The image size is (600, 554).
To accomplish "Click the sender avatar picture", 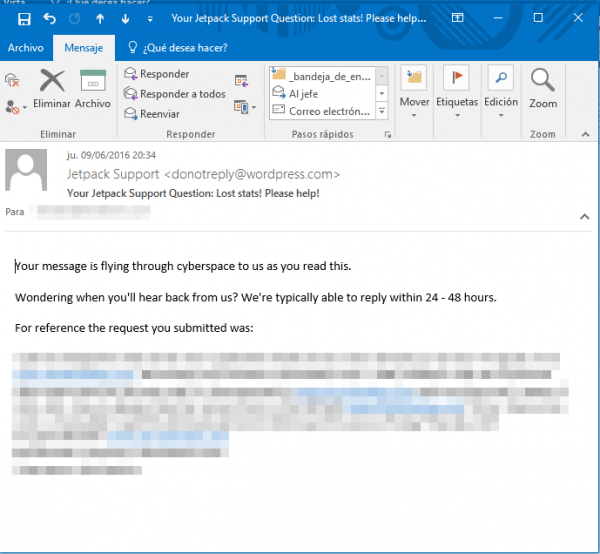I will pos(26,170).
